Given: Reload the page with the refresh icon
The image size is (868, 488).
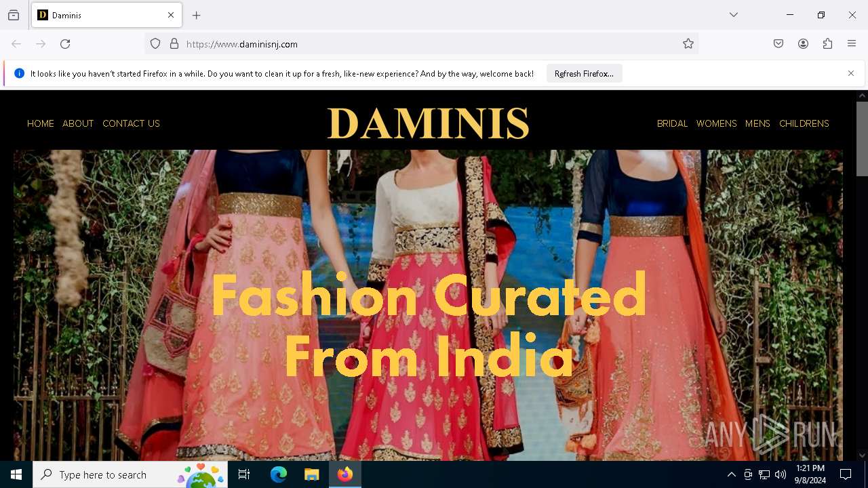Looking at the screenshot, I should (65, 44).
